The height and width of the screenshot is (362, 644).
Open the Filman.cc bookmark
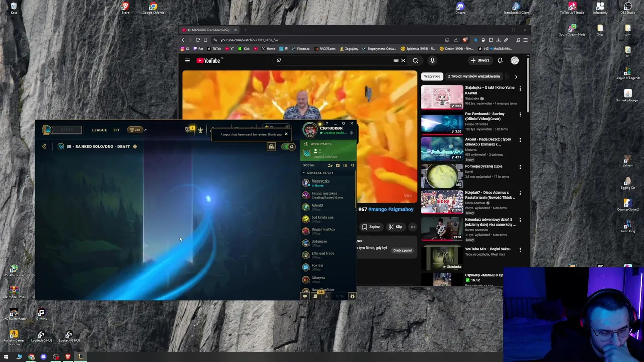pos(300,49)
